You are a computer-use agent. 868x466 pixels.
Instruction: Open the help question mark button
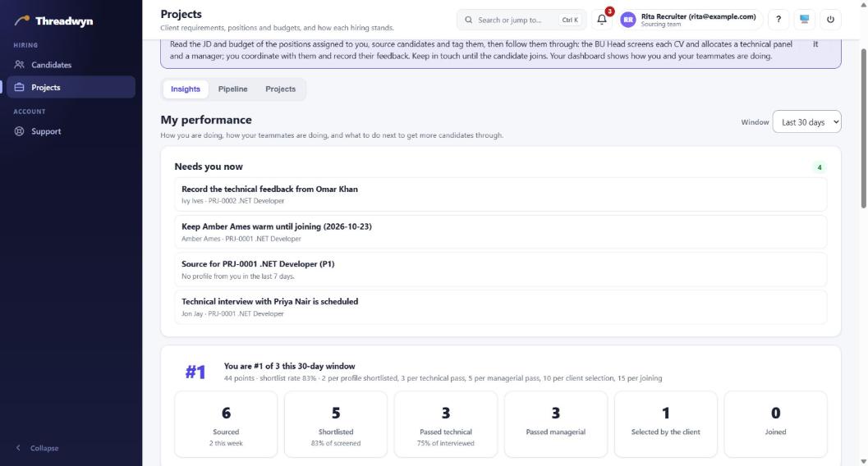point(778,20)
